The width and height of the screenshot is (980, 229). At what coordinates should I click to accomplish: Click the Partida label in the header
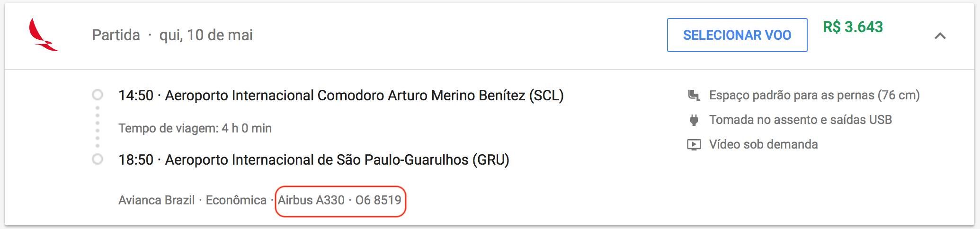click(116, 35)
